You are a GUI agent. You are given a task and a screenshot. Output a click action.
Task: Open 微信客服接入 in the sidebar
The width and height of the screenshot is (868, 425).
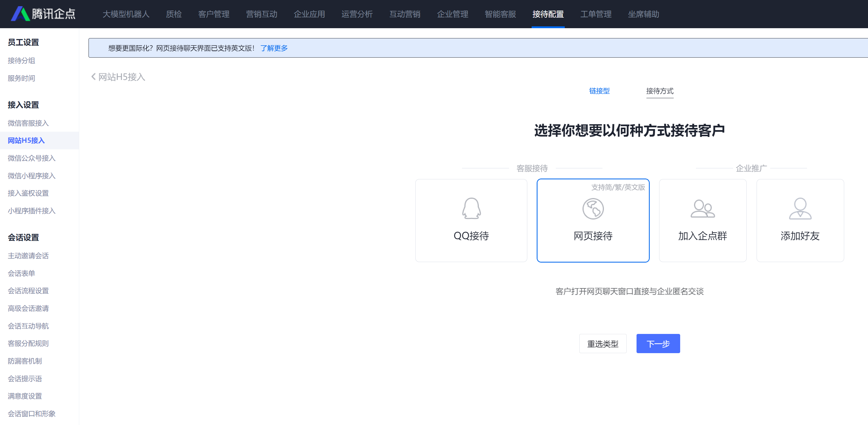pos(28,123)
